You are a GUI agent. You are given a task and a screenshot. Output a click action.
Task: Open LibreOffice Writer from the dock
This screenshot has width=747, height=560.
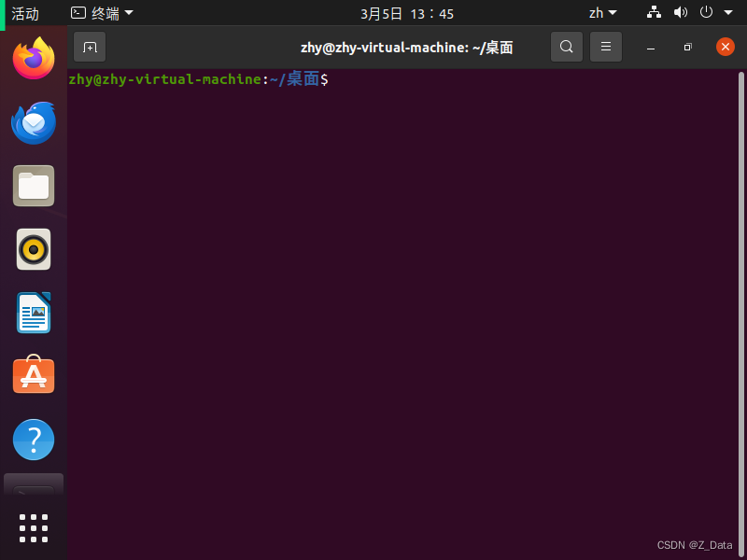point(33,313)
